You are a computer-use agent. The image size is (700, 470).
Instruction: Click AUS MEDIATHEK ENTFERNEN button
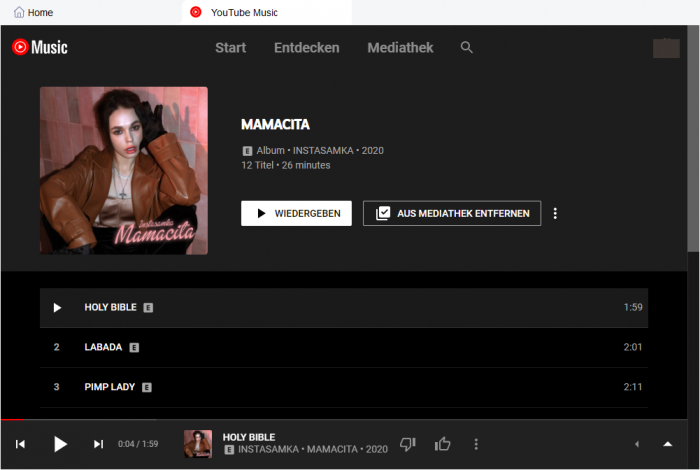click(452, 213)
